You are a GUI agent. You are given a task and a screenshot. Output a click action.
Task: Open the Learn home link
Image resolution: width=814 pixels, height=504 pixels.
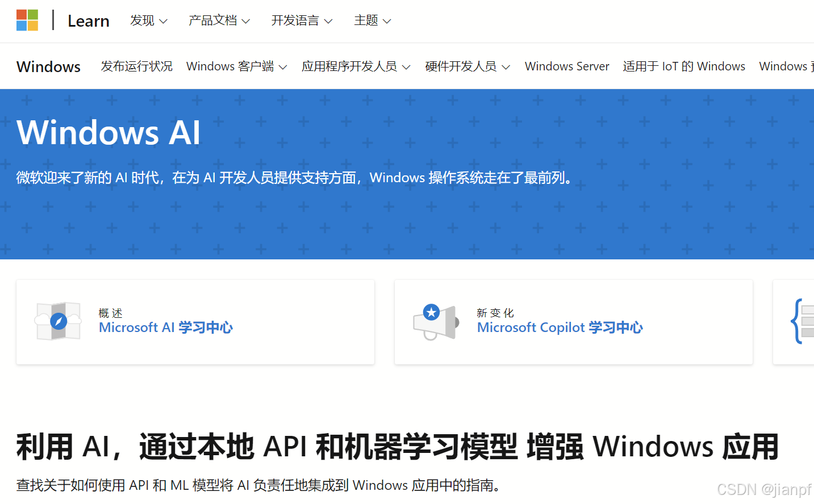[x=89, y=21]
